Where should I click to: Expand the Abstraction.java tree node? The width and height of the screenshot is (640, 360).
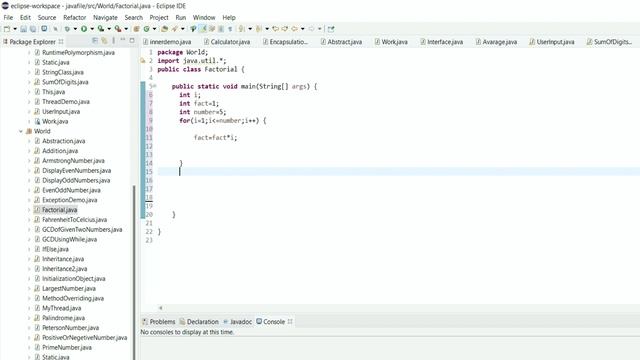[x=29, y=141]
